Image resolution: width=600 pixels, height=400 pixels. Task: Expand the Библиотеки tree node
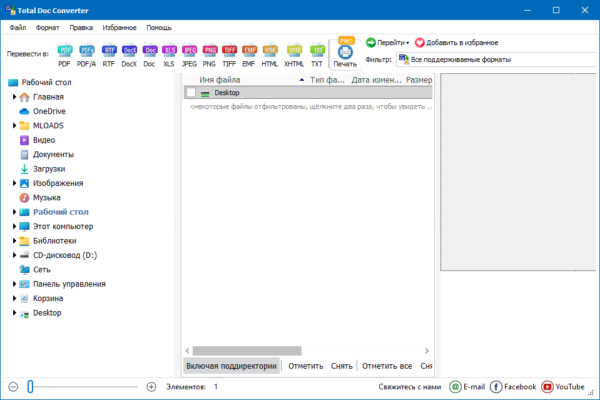click(14, 241)
